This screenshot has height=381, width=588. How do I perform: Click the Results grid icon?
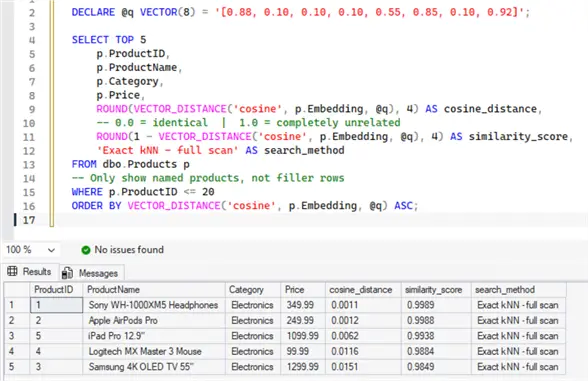pyautogui.click(x=12, y=271)
